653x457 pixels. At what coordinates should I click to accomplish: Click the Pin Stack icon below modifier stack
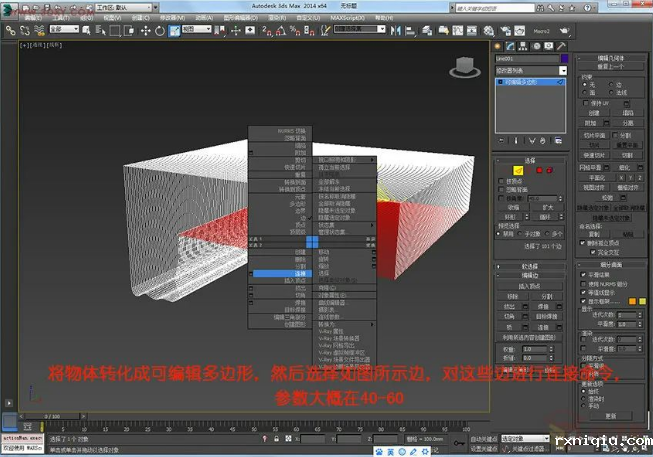(x=501, y=141)
